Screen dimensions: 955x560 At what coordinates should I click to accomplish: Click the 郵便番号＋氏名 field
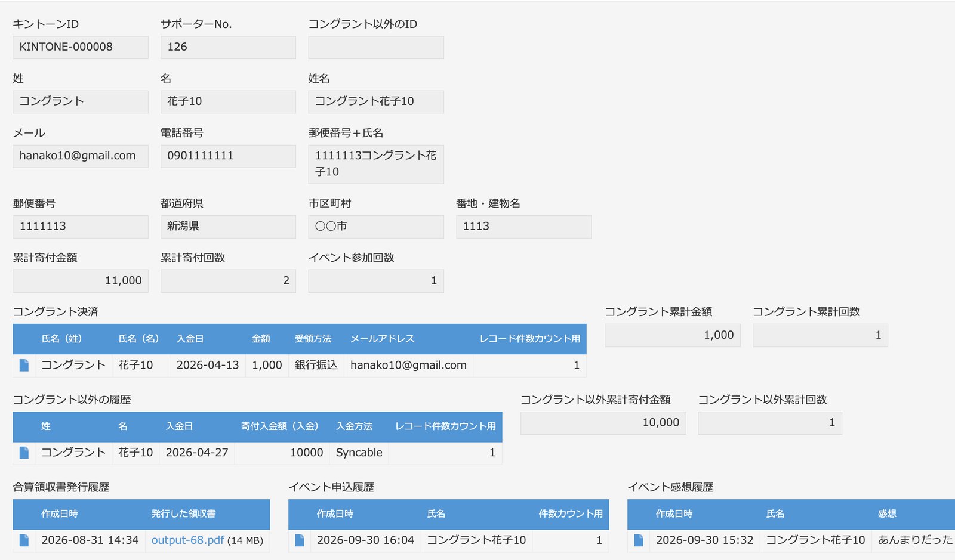coord(376,164)
